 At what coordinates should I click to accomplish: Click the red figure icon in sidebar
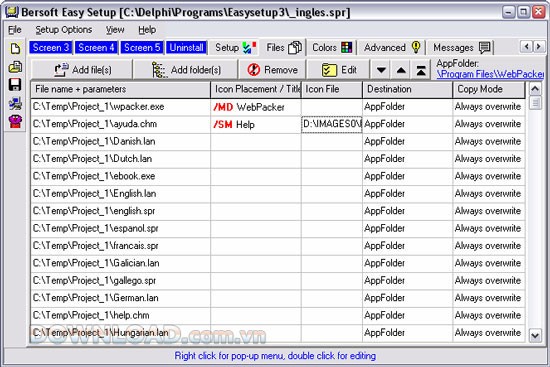coord(15,121)
